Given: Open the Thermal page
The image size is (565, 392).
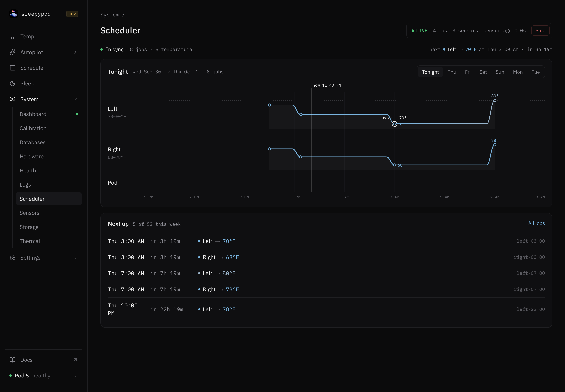Looking at the screenshot, I should click(49, 241).
